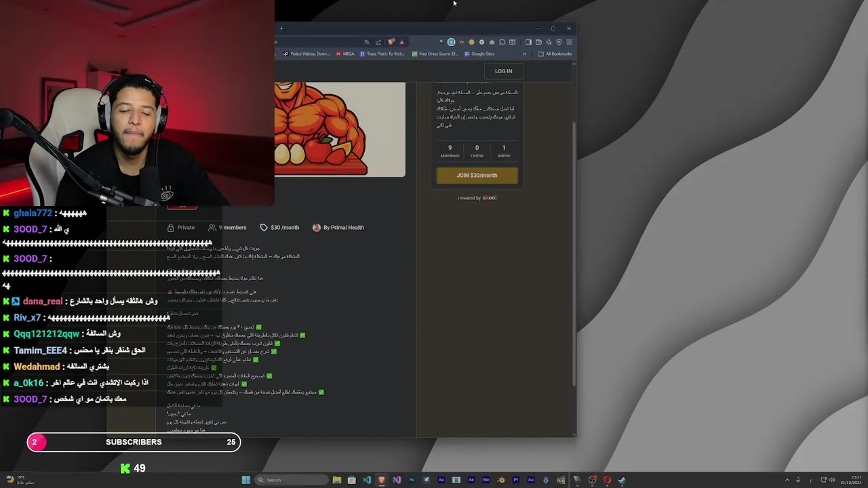Open Premiere Pro from taskbar

point(516,480)
